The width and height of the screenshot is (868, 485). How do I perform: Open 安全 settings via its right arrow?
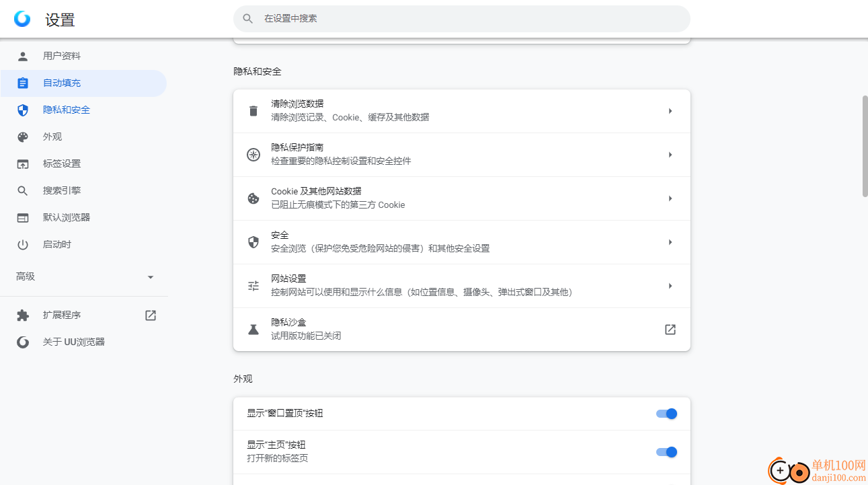pyautogui.click(x=670, y=242)
